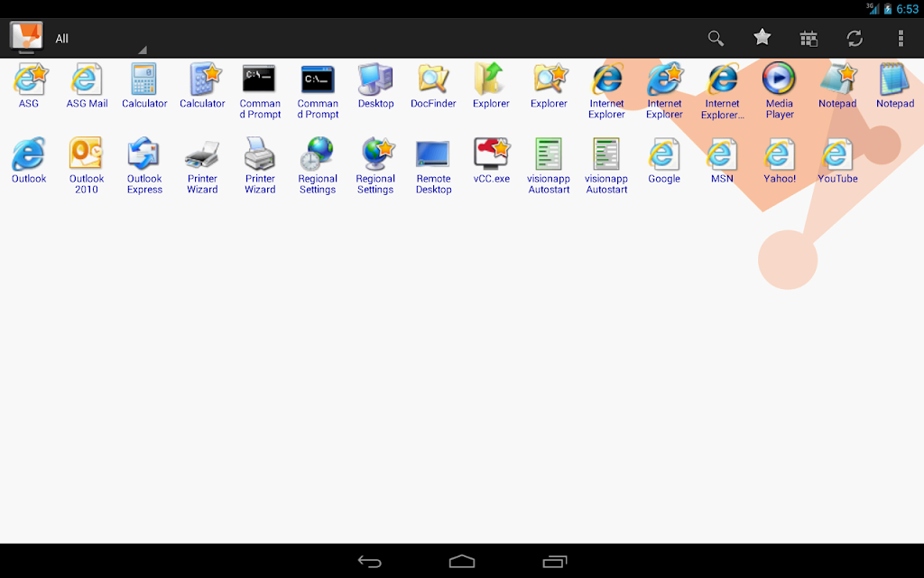Show favorites via the star button
The image size is (924, 578).
762,38
